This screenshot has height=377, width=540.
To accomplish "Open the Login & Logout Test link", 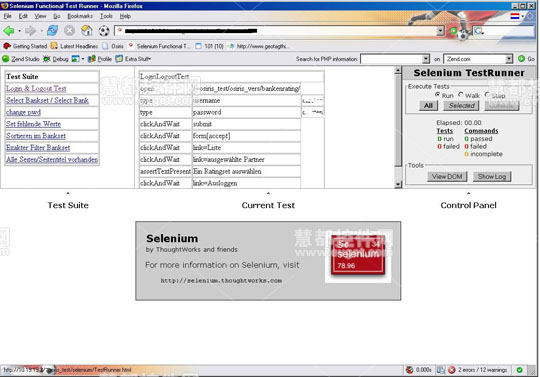I will tap(36, 88).
